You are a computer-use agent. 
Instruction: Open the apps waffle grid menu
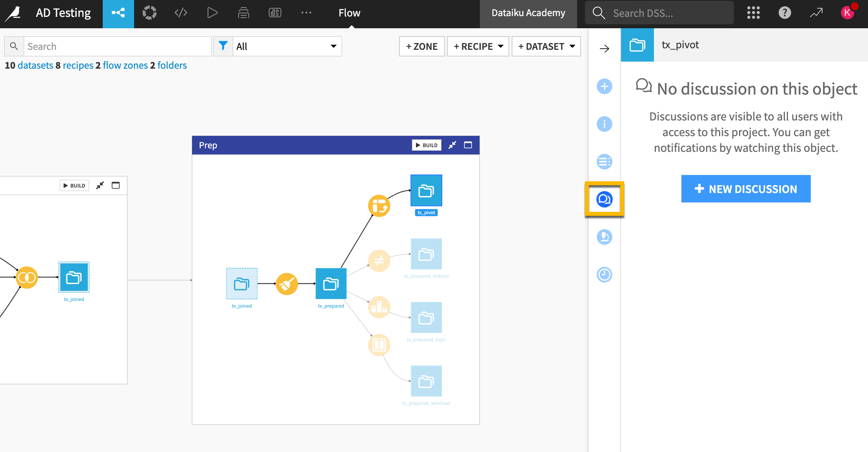coord(753,13)
